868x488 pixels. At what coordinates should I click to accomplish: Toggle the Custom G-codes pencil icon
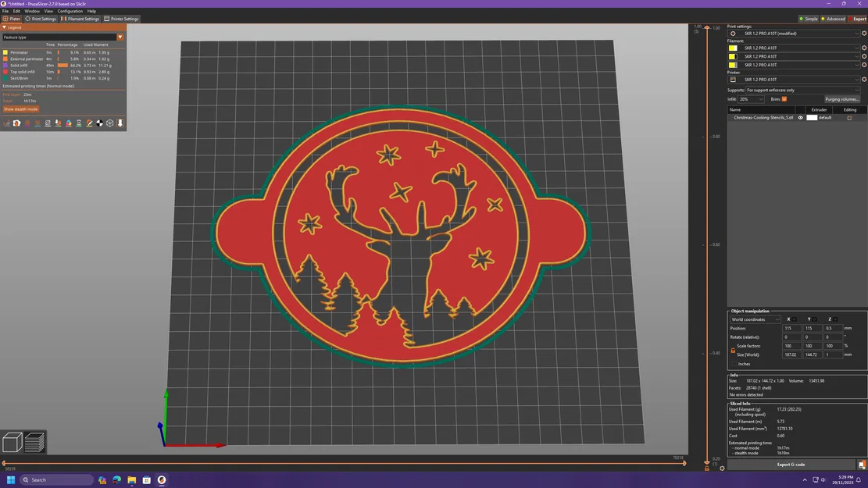tap(89, 123)
